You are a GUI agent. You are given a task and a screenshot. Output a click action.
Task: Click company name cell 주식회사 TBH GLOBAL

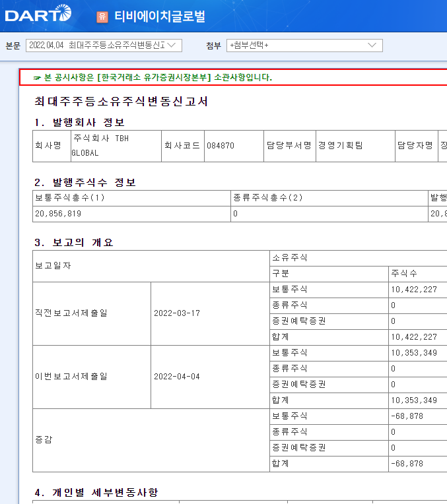point(116,146)
